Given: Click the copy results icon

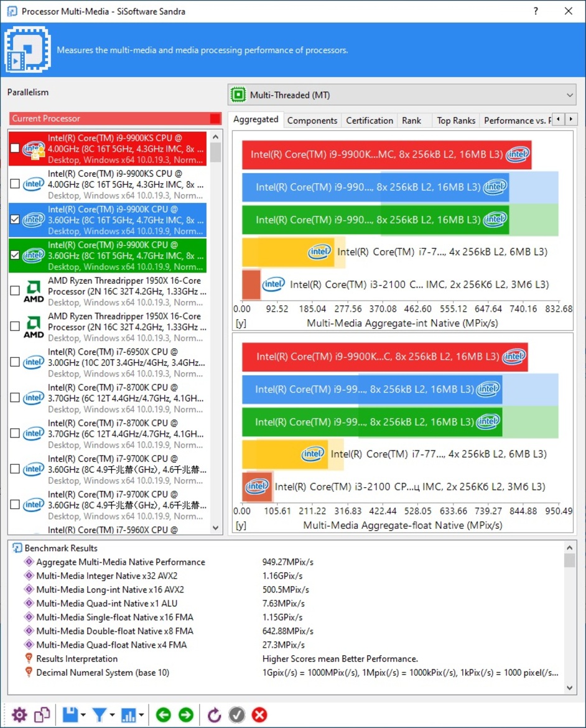Looking at the screenshot, I should tap(42, 714).
